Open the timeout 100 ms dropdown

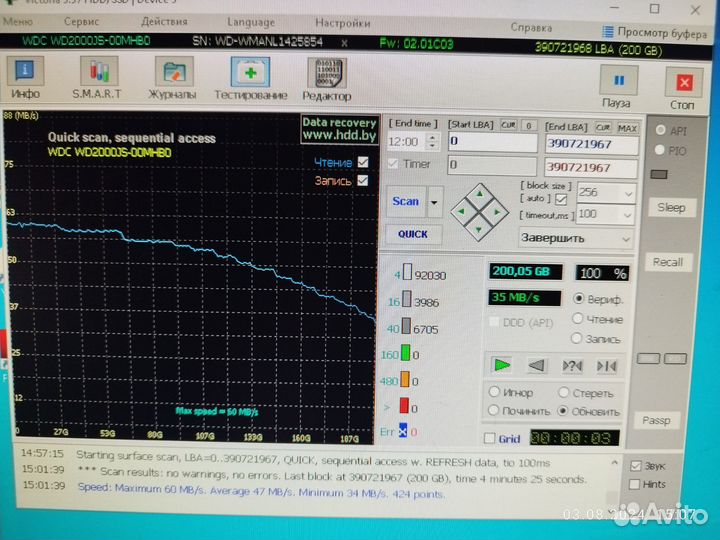click(628, 215)
